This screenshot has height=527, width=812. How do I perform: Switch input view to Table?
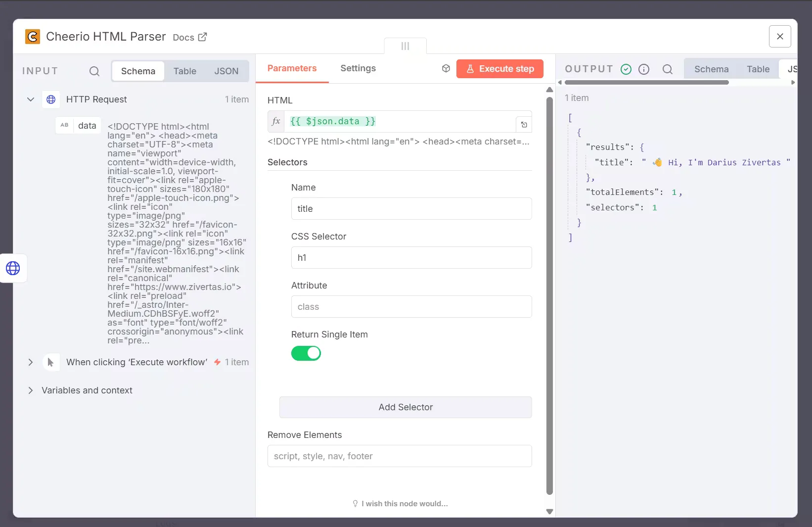tap(184, 71)
